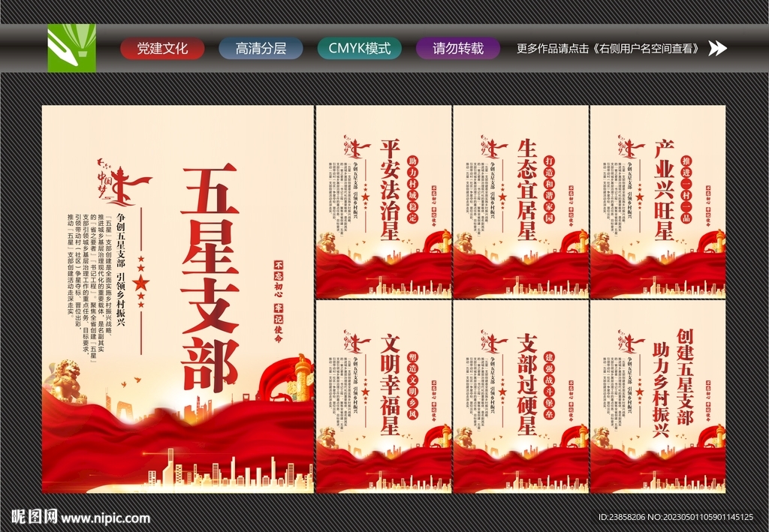The width and height of the screenshot is (769, 532).
Task: Select the purple 请勿转载 pill button
Action: (458, 49)
